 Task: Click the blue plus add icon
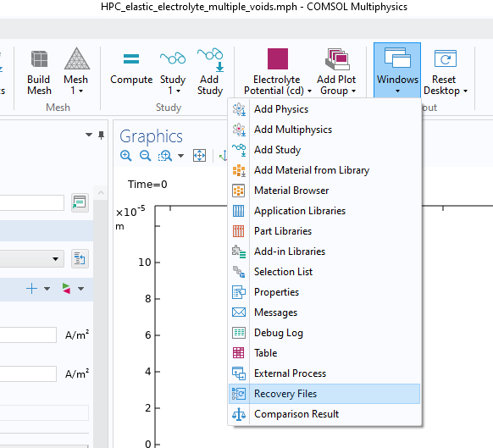tap(31, 289)
